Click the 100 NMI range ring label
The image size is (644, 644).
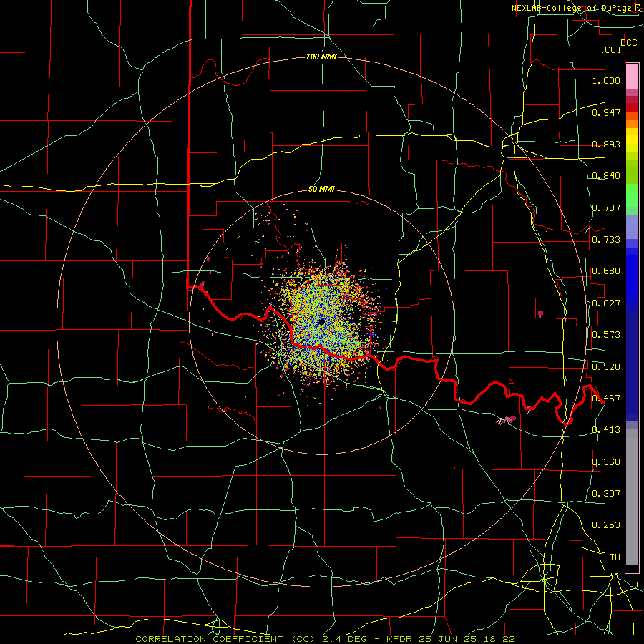pos(321,57)
